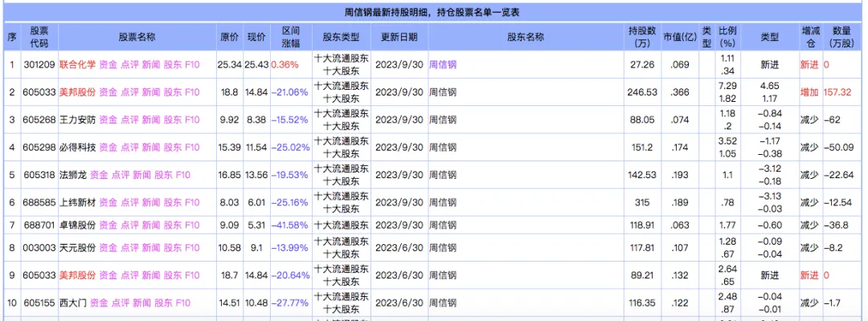Open 资金 link in row 2 美邦股份
The image size is (868, 321).
tap(108, 92)
